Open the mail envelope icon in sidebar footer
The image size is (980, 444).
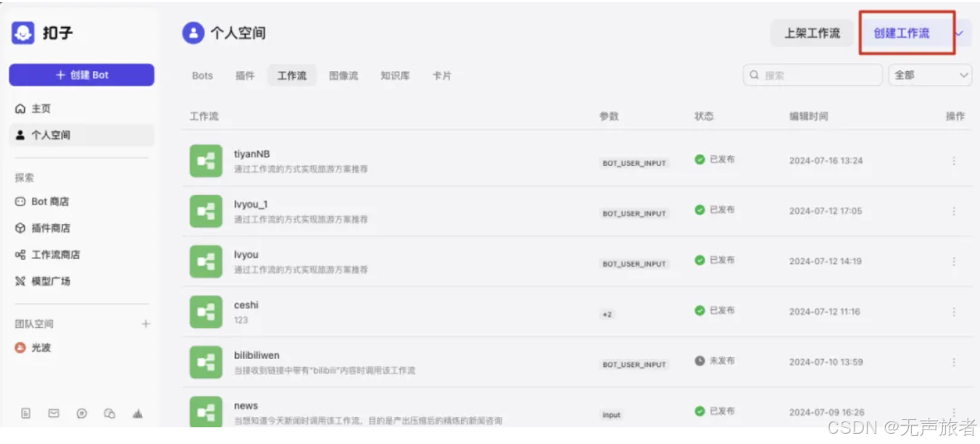click(x=54, y=414)
